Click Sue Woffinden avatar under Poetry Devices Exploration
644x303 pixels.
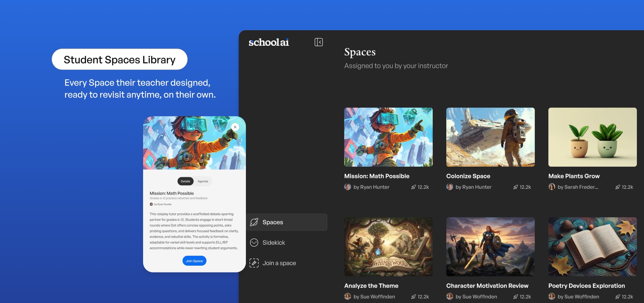pos(552,296)
